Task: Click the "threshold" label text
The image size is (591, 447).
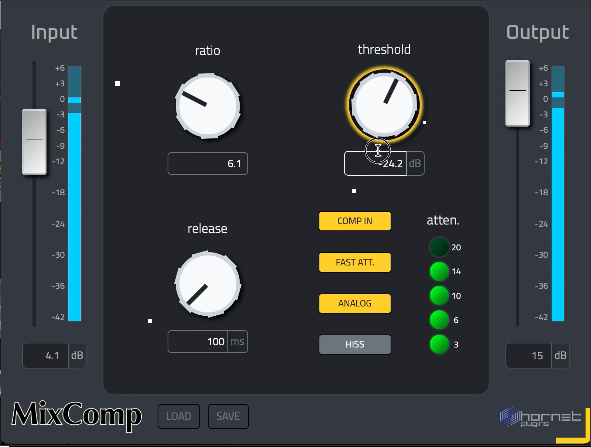Action: 384,50
